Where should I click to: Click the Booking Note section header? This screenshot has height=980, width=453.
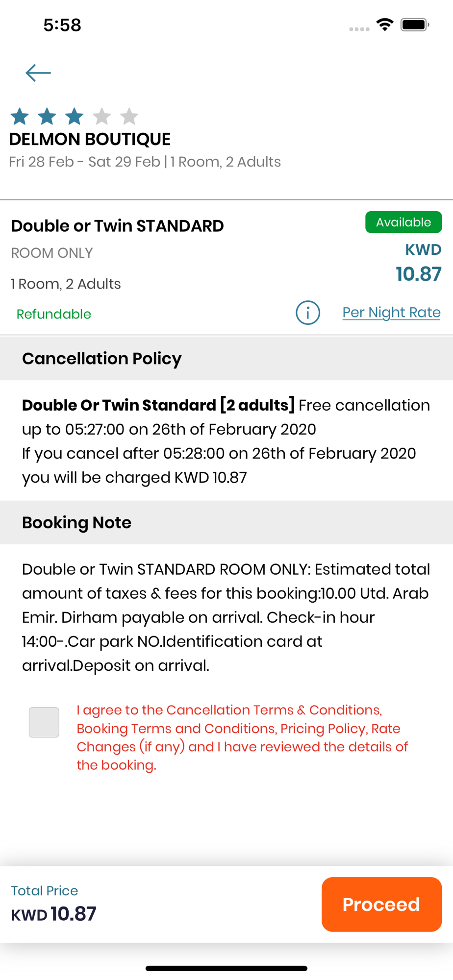[77, 522]
